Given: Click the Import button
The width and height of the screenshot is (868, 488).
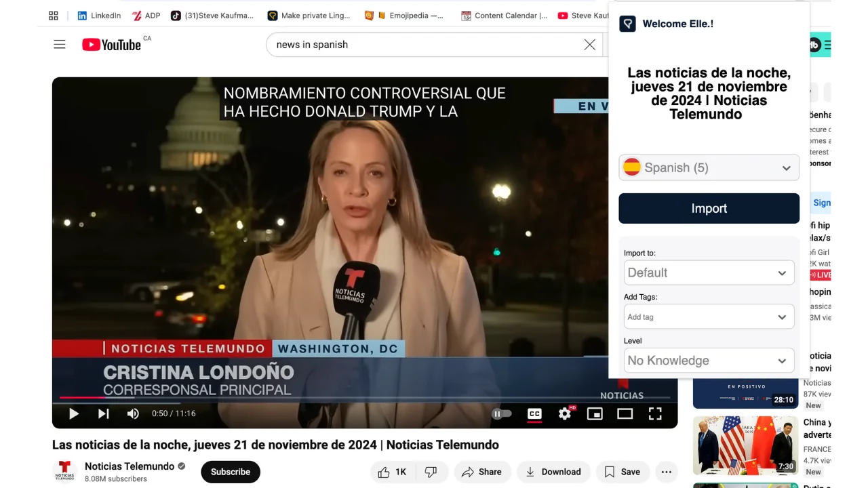Looking at the screenshot, I should point(709,208).
